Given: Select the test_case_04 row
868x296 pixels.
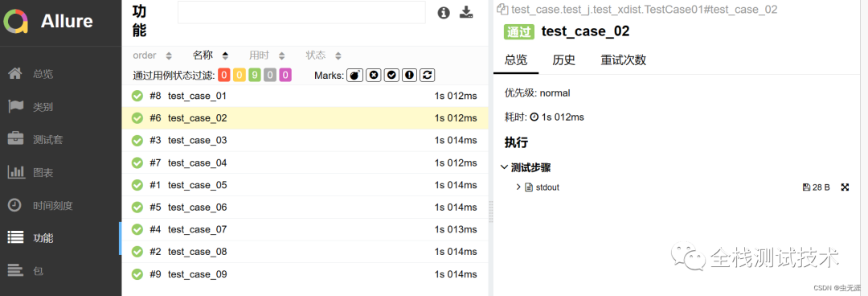Looking at the screenshot, I should [x=305, y=163].
